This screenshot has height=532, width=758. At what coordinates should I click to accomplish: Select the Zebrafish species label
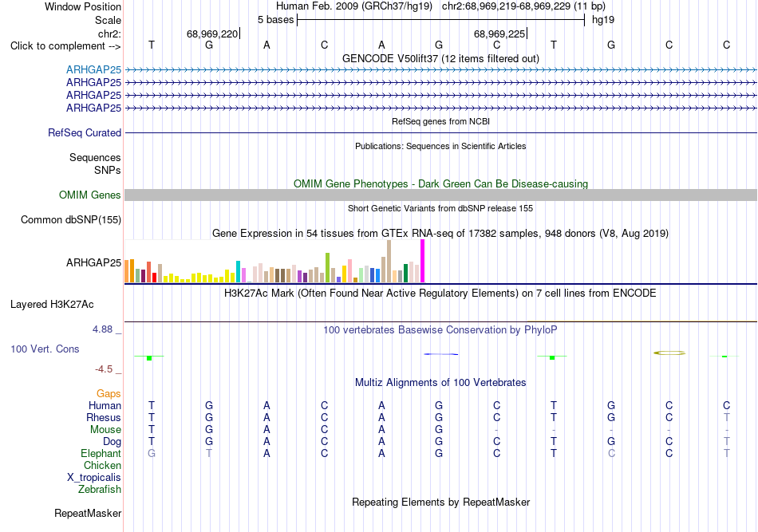tap(100, 489)
